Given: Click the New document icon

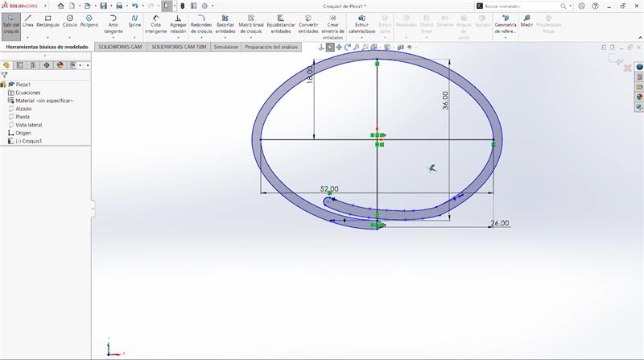Looking at the screenshot, I should pos(72,6).
